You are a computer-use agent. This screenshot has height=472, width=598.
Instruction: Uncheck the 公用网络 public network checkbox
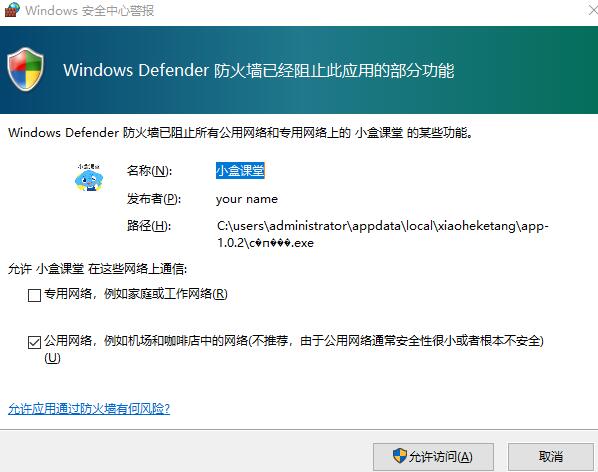coord(34,342)
